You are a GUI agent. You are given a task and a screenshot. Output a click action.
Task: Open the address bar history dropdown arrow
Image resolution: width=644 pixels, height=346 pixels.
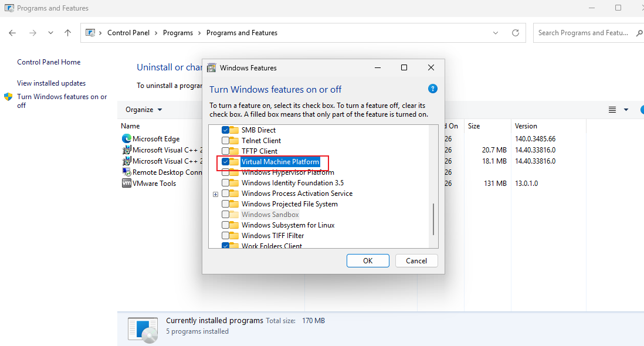point(496,33)
